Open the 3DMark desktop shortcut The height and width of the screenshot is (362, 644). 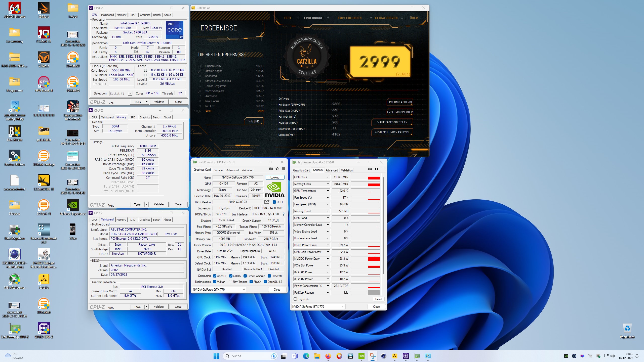(44, 10)
